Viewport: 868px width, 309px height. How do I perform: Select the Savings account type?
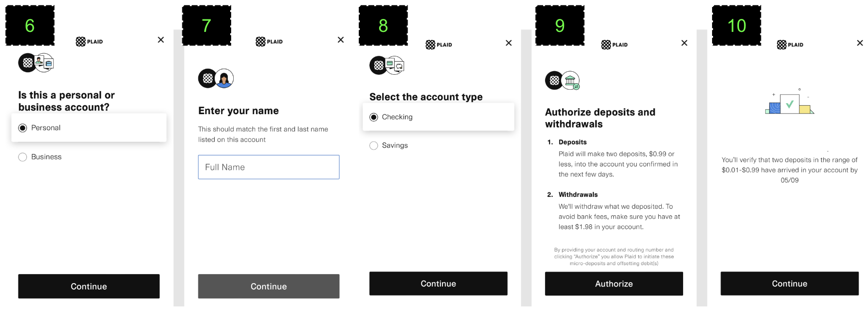click(x=374, y=145)
